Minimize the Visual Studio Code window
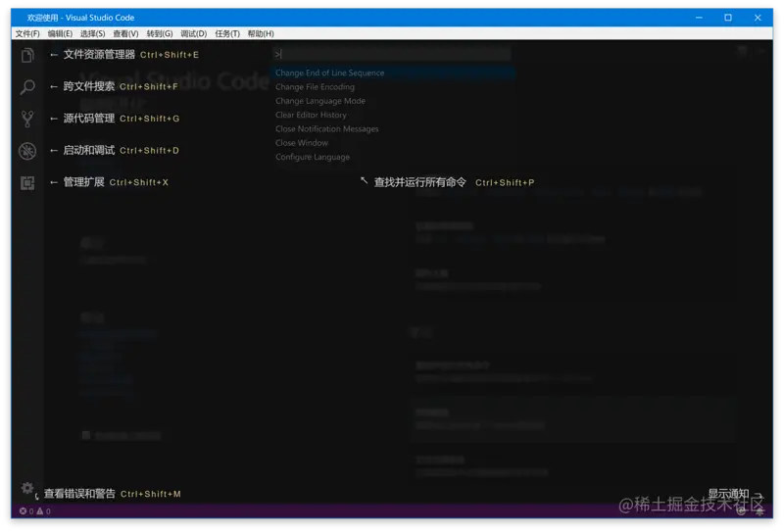Viewport: 784px width, 532px height. pyautogui.click(x=699, y=18)
